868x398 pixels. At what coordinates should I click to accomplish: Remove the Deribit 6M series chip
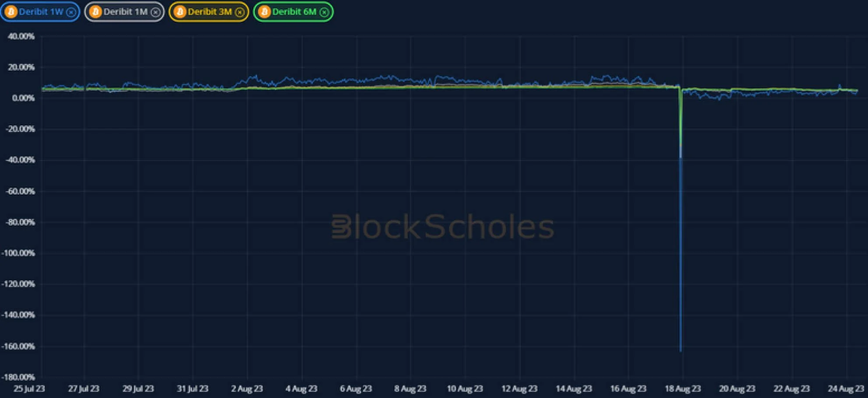pos(324,12)
